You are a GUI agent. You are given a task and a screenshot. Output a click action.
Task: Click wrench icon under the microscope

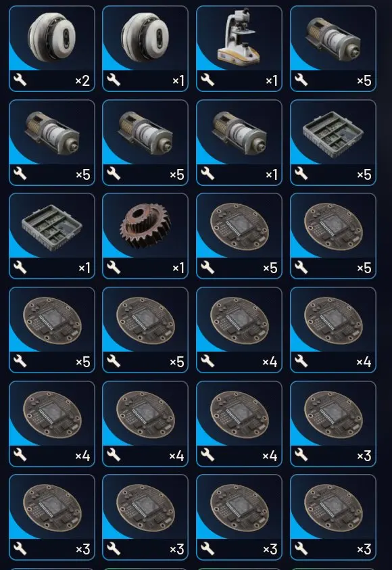tap(207, 80)
